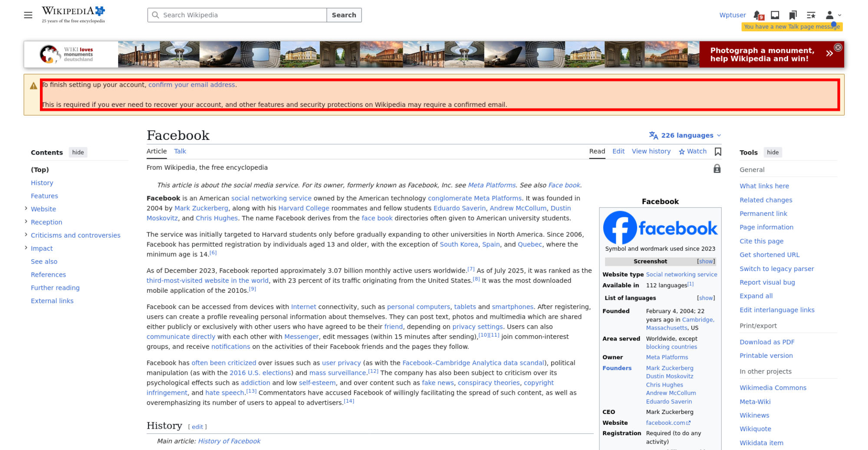This screenshot has width=868, height=450.
Task: Open the hamburger main menu
Action: [28, 15]
